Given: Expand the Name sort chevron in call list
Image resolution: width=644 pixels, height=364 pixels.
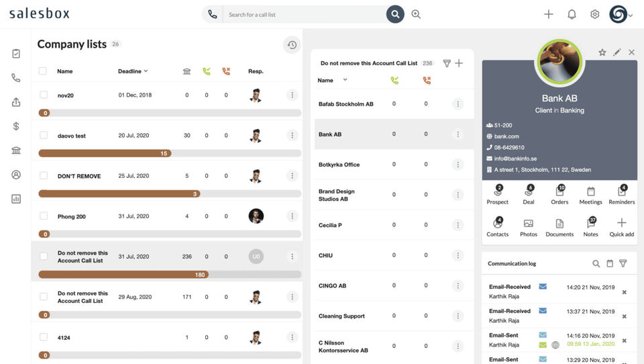Looking at the screenshot, I should tap(345, 80).
